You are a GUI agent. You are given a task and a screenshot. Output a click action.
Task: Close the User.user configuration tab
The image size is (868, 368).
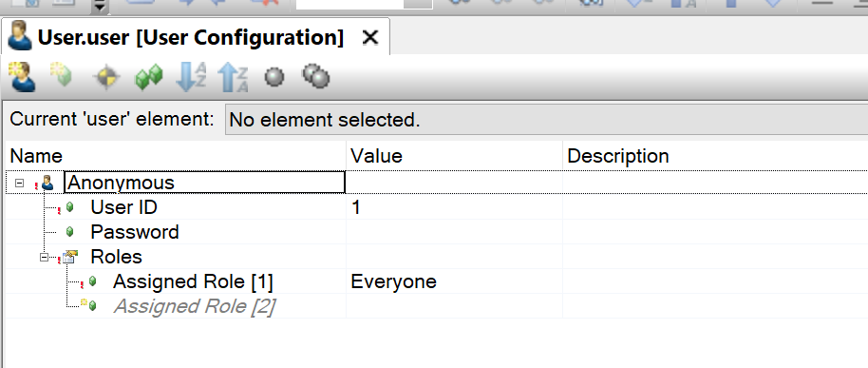pyautogui.click(x=369, y=38)
